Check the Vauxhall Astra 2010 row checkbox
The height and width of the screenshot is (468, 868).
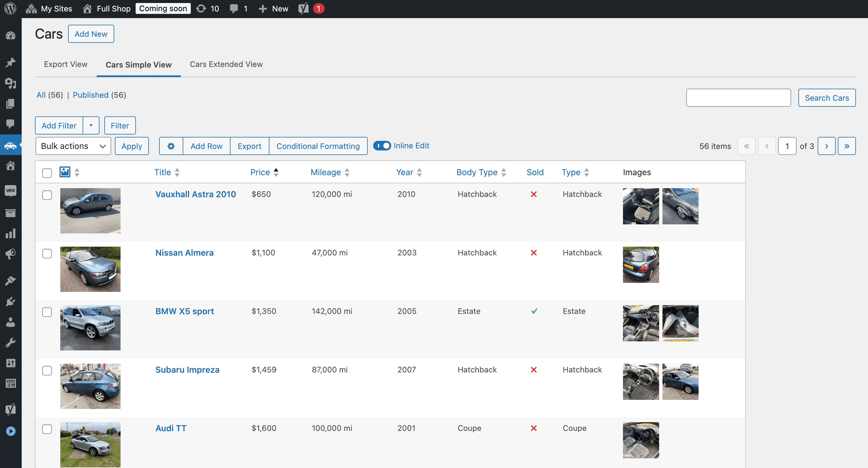point(47,195)
